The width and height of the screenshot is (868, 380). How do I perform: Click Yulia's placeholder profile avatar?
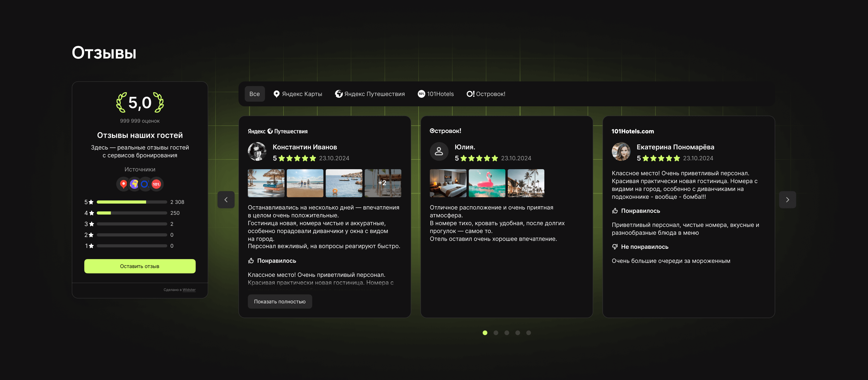(x=439, y=151)
